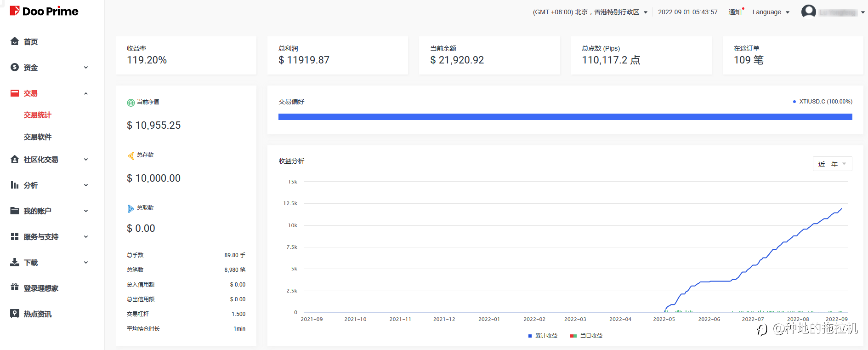Open 通知 notifications
The image size is (868, 350).
(735, 12)
